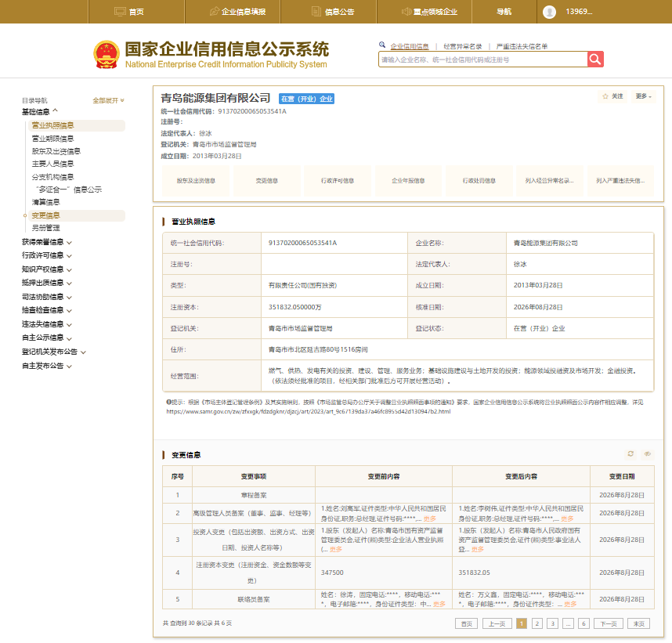This screenshot has width=672, height=643.
Task: Click 更多 in row 5 变更前内容
Action: click(439, 604)
